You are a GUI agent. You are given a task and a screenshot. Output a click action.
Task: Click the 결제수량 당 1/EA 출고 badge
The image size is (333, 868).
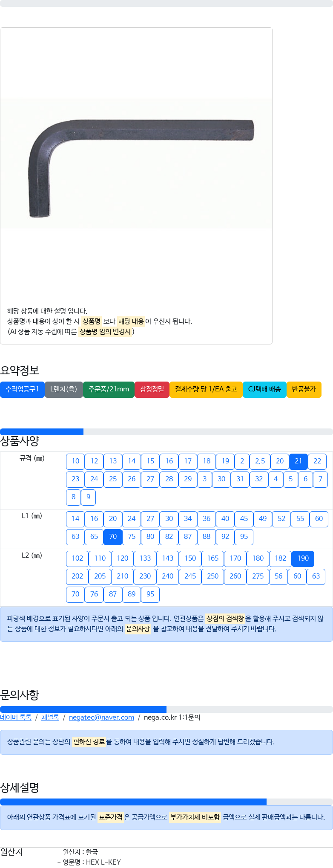(206, 389)
